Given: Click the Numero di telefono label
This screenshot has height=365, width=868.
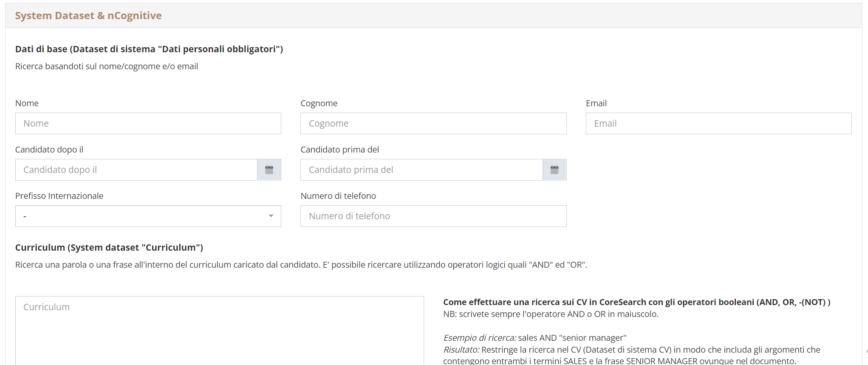Looking at the screenshot, I should coord(338,196).
